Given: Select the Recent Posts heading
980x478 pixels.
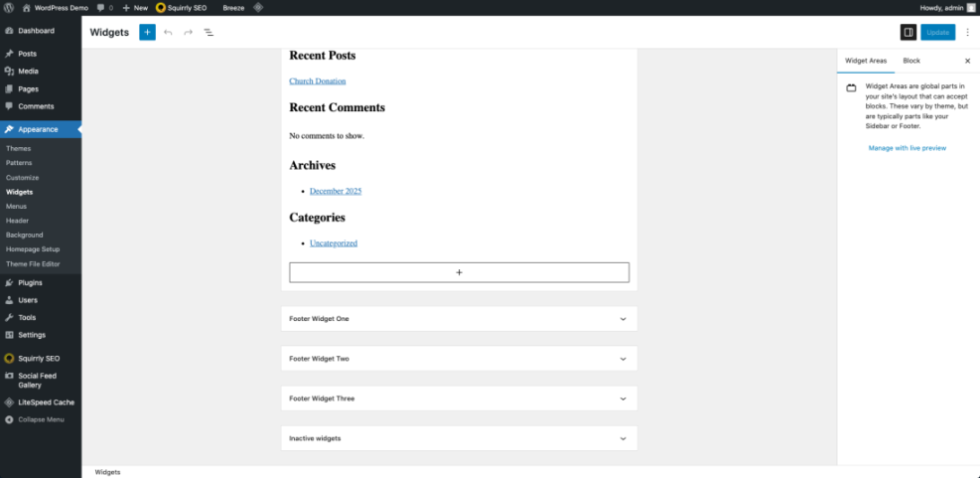Looking at the screenshot, I should tap(323, 56).
